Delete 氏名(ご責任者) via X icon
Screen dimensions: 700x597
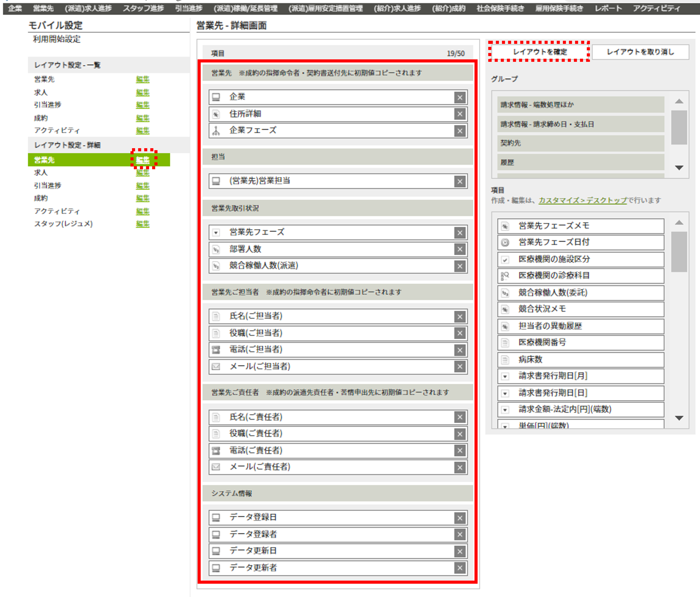click(x=459, y=417)
